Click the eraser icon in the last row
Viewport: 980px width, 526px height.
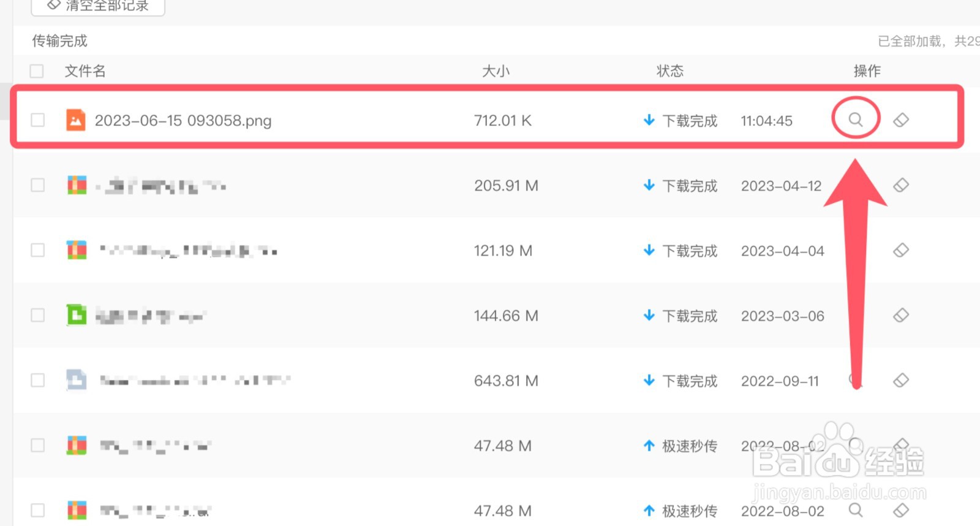click(x=901, y=510)
